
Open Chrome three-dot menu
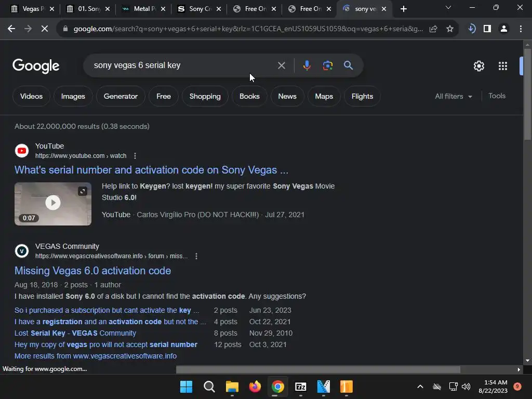coord(521,29)
